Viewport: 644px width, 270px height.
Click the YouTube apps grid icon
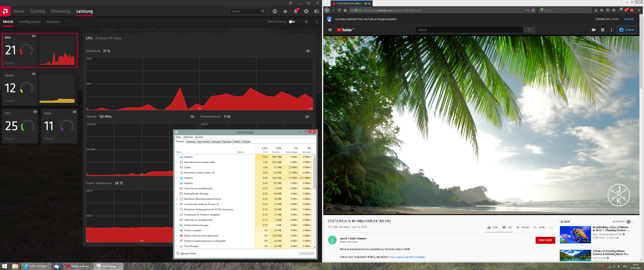(x=602, y=30)
